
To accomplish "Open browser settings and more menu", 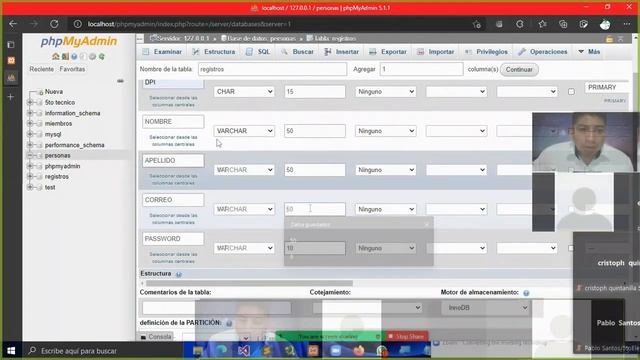I will pos(627,24).
